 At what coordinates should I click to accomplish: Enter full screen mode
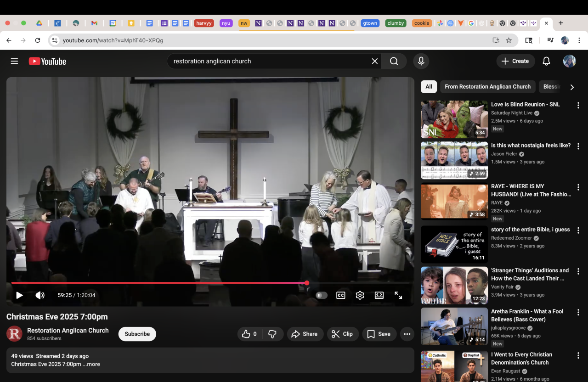(x=398, y=295)
